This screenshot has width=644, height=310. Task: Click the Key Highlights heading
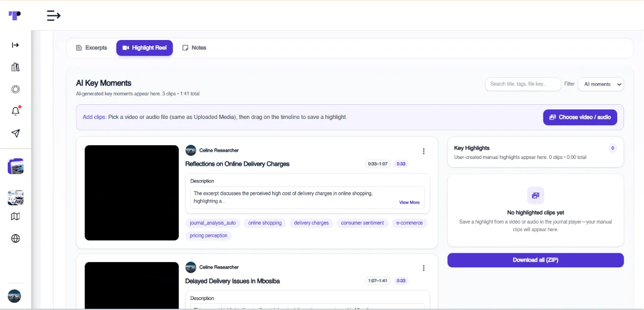coord(472,148)
